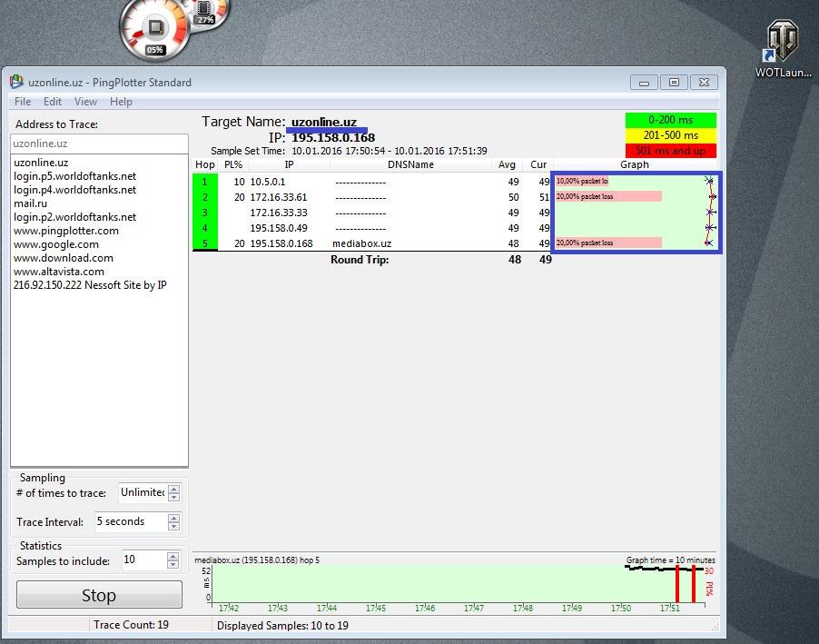This screenshot has height=644, width=819.
Task: Click the Sample Set Time date range
Action: [390, 151]
